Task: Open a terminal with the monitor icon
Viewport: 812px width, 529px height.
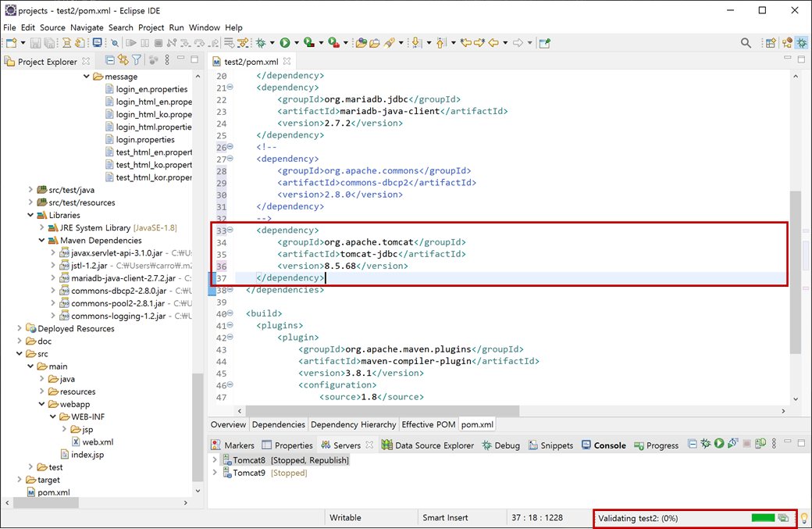Action: [x=97, y=43]
